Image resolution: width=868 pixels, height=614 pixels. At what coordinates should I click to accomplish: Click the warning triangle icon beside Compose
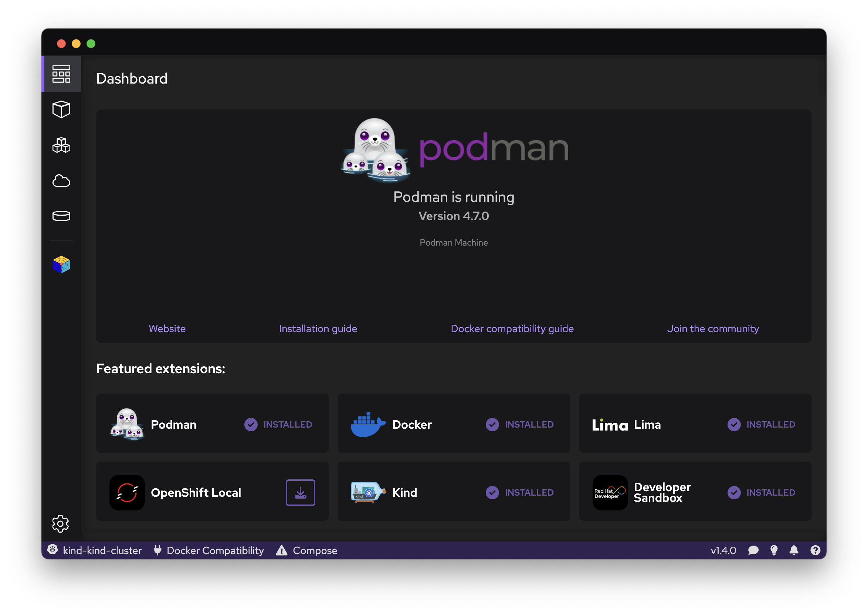(x=282, y=550)
